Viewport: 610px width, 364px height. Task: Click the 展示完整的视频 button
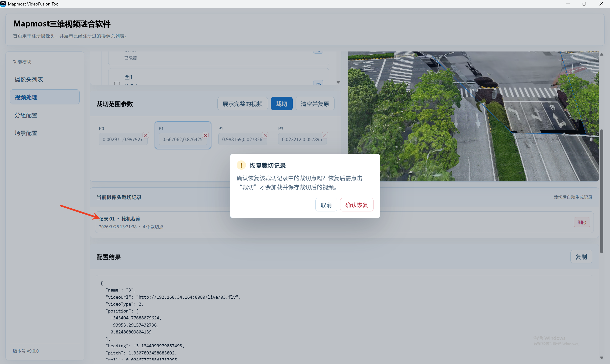[242, 104]
